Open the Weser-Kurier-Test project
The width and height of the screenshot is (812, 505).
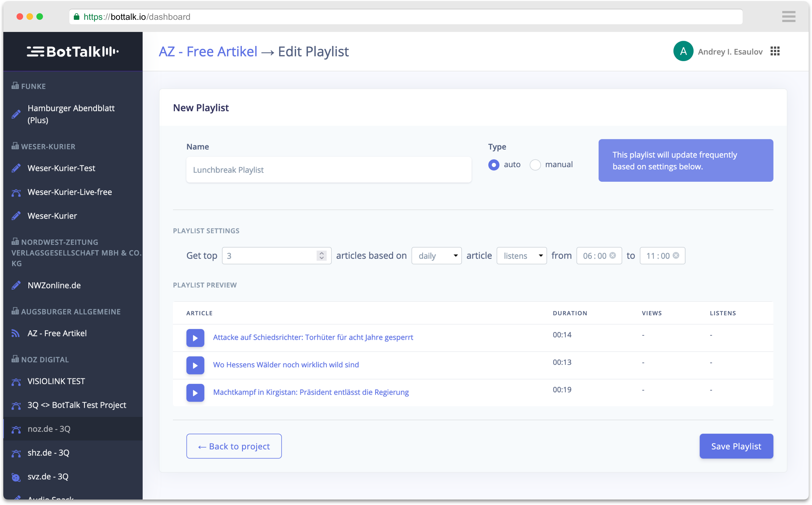point(61,168)
